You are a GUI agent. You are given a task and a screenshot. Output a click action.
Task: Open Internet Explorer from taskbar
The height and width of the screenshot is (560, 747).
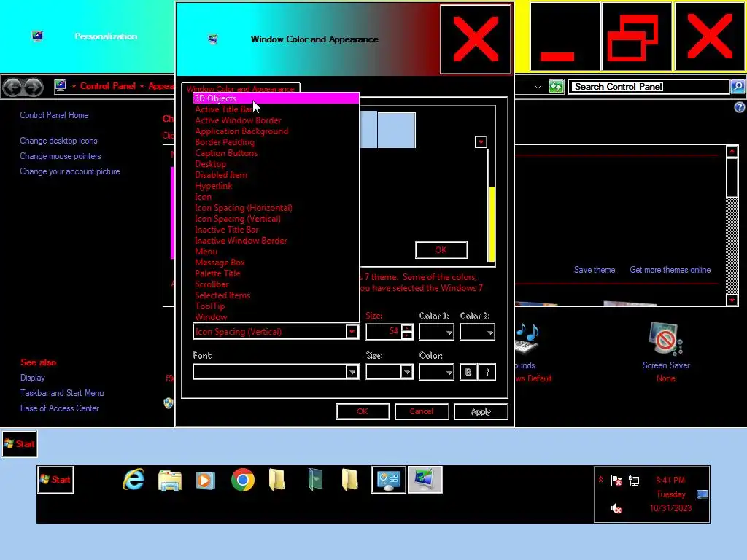pyautogui.click(x=134, y=480)
